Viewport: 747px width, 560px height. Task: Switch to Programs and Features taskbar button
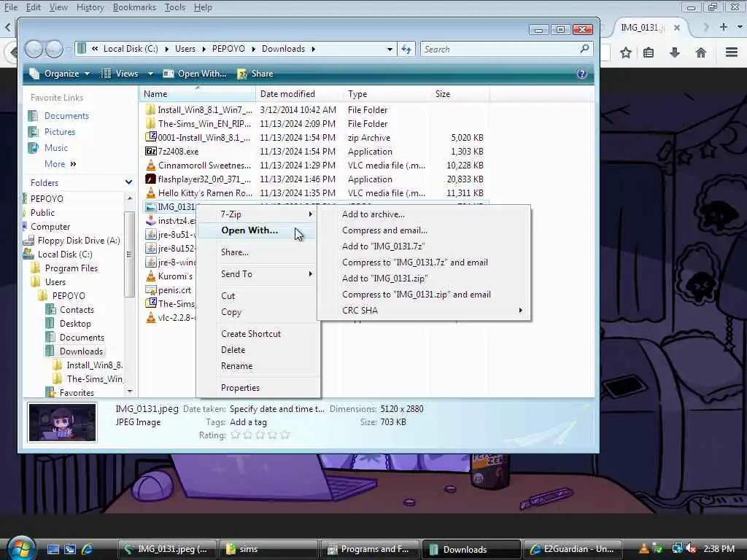point(370,549)
